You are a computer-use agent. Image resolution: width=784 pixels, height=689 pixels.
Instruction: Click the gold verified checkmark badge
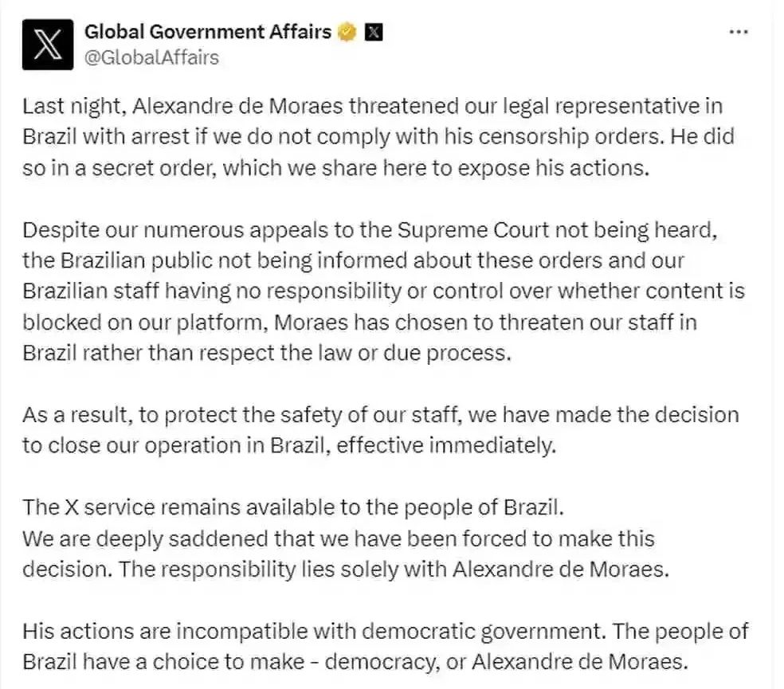[x=346, y=33]
